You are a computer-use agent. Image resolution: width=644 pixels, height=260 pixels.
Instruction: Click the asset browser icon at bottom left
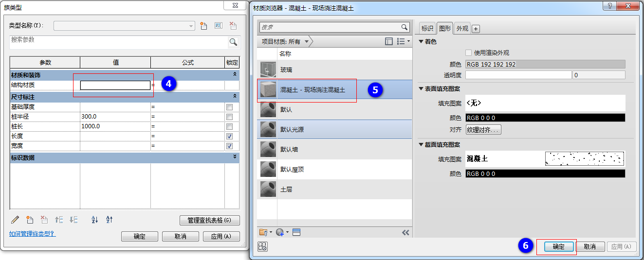coord(262,246)
